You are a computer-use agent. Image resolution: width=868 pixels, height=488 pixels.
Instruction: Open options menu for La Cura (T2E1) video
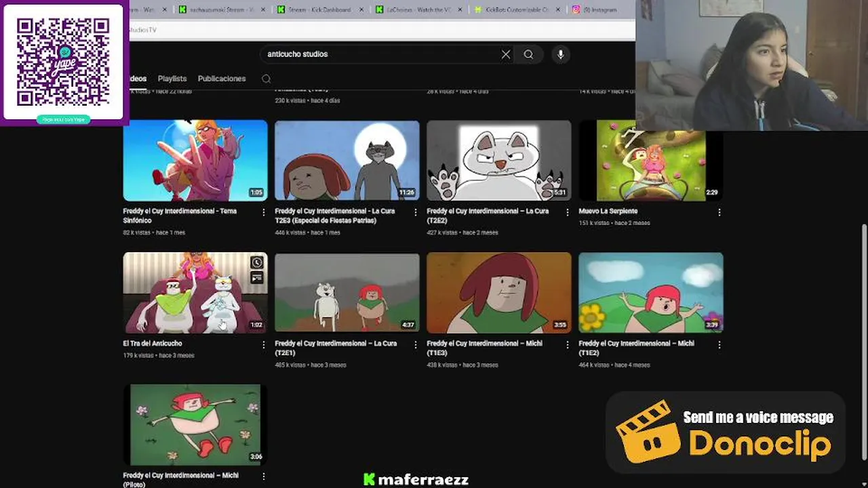[x=416, y=344]
